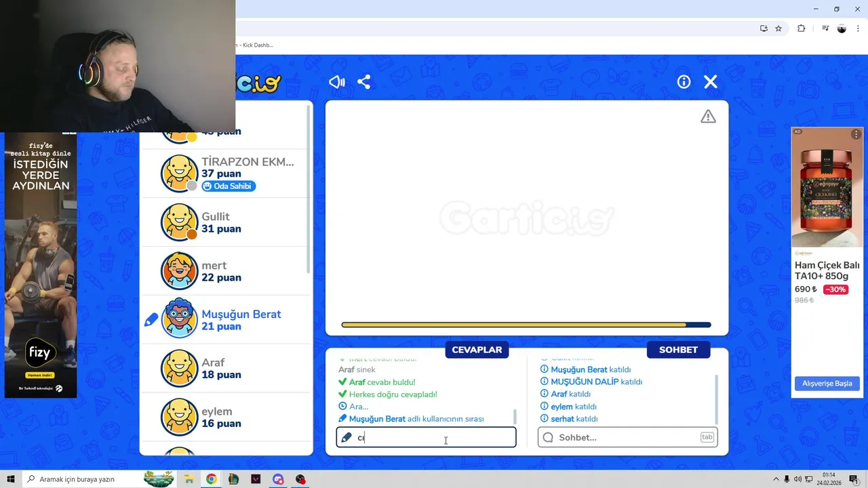Open Chrome media controls icon

coord(825,28)
